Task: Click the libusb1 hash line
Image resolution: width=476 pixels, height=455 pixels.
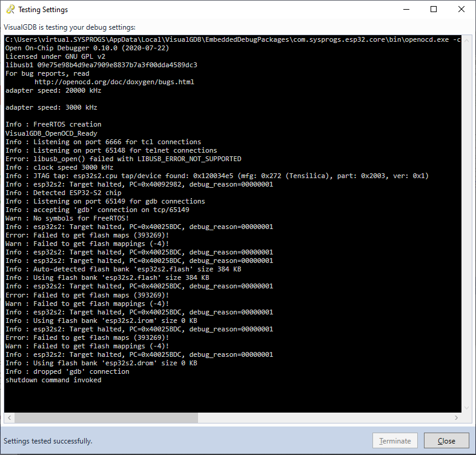Action: [101, 65]
